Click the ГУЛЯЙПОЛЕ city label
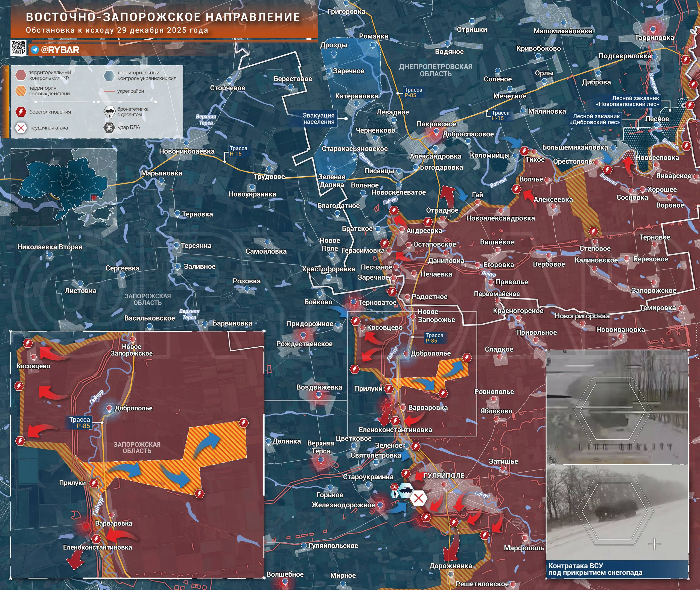The image size is (700, 590). (x=444, y=475)
